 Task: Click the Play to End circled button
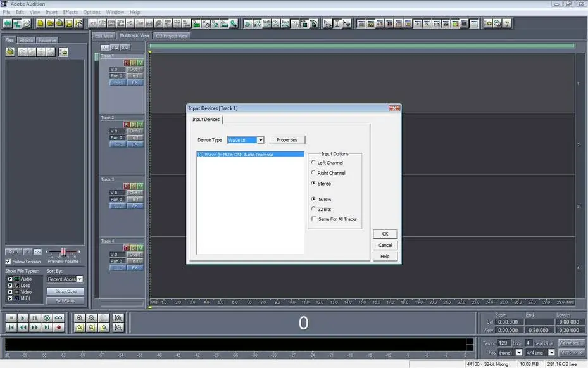point(46,318)
